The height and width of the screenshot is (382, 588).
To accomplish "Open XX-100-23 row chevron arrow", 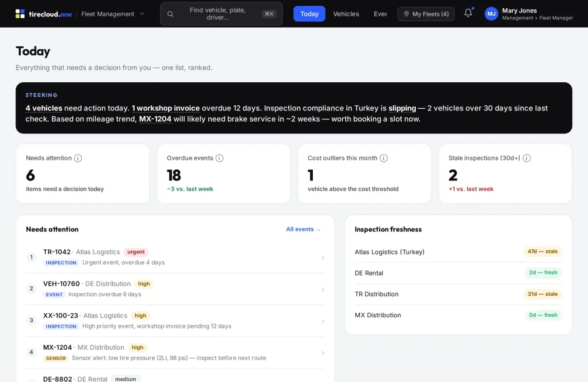I will coord(323,321).
